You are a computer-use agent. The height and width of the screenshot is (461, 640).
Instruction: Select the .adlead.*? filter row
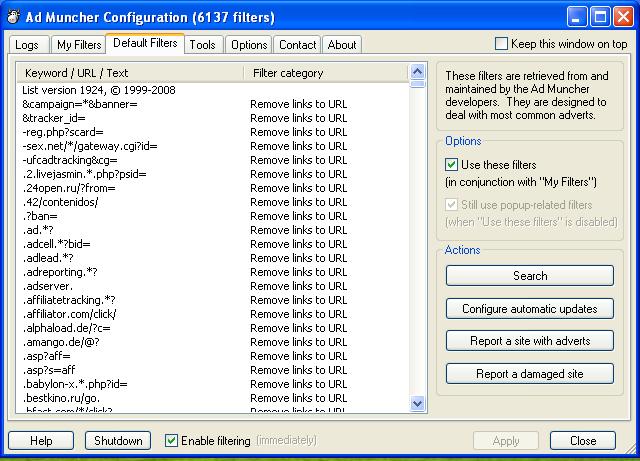pyautogui.click(x=212, y=258)
